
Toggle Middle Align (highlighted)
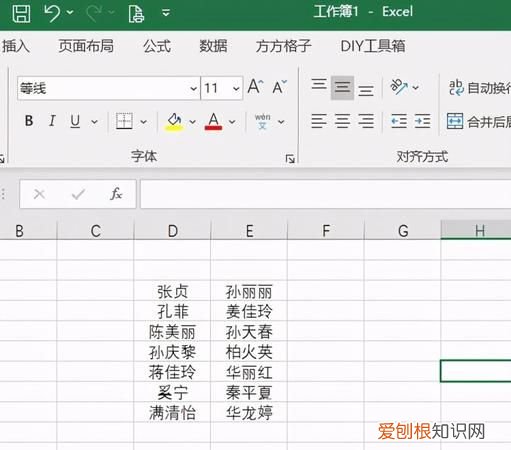tap(342, 88)
